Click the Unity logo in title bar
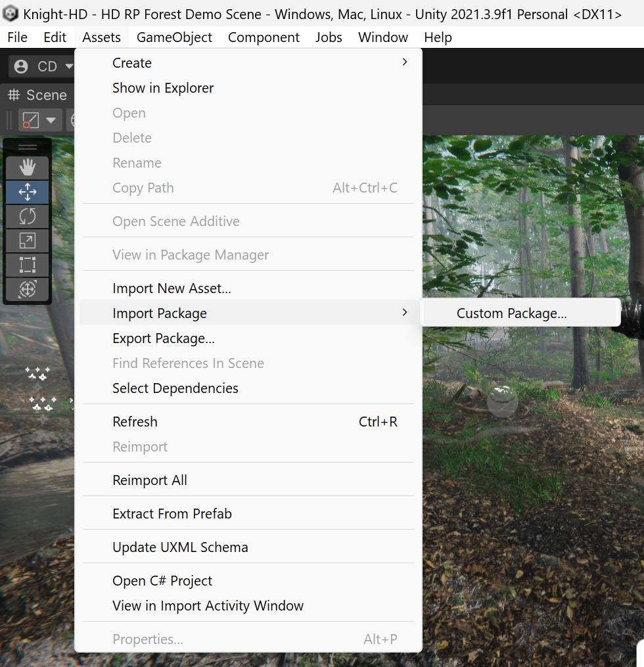This screenshot has width=644, height=667. point(11,14)
